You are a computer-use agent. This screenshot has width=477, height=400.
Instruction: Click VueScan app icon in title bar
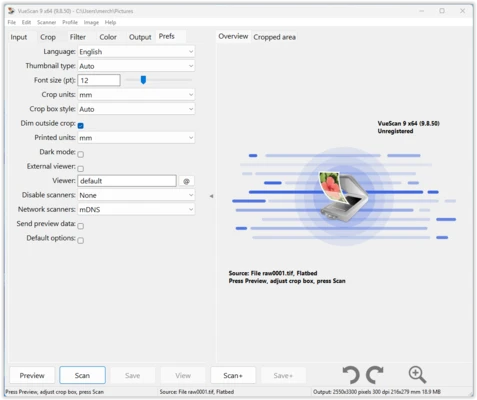11,11
